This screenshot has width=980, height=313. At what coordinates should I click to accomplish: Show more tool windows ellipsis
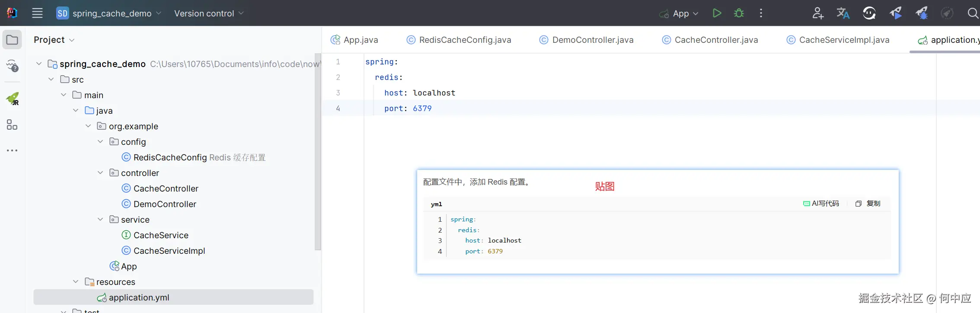(x=12, y=150)
